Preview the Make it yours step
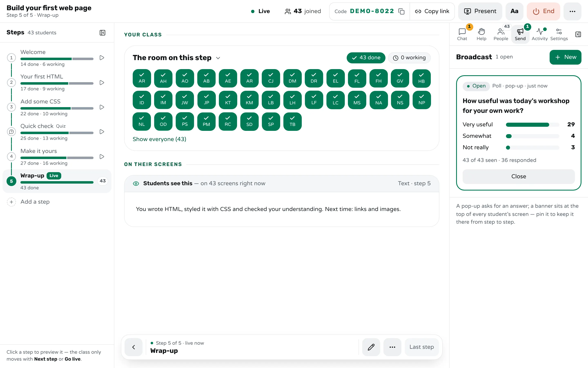Screen dimensions: 588x368 102,156
